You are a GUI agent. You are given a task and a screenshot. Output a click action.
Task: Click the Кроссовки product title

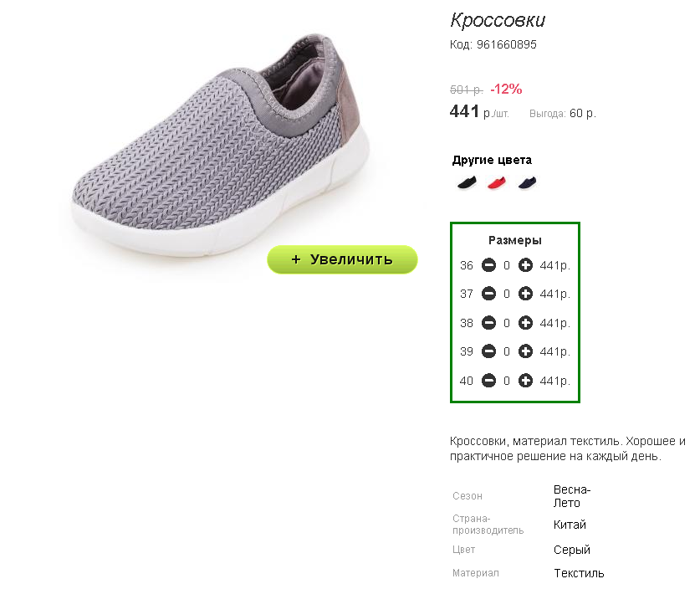pos(498,20)
